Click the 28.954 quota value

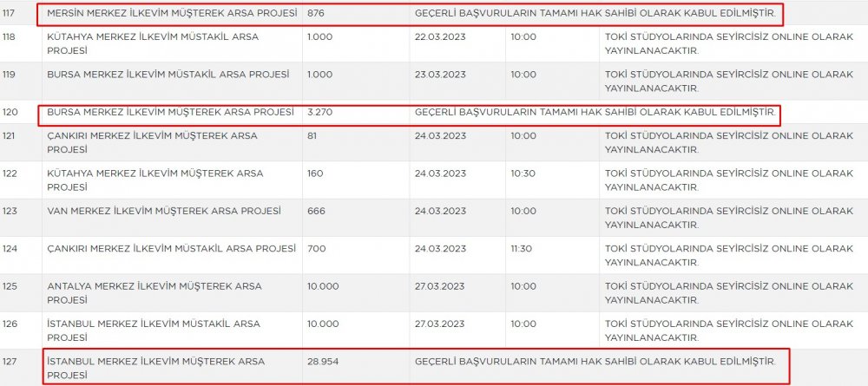pos(323,361)
